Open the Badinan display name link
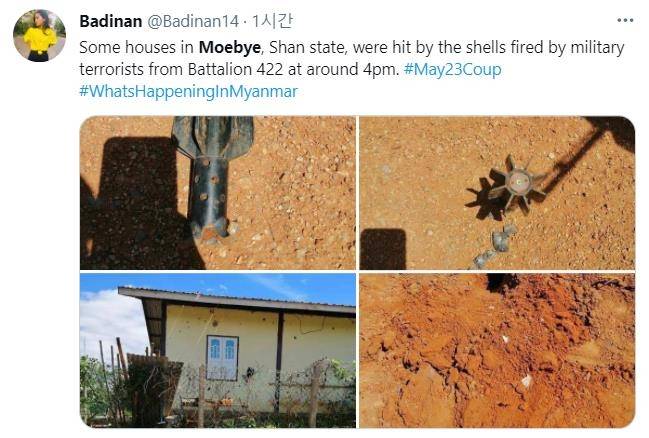649x438 pixels. (111, 21)
